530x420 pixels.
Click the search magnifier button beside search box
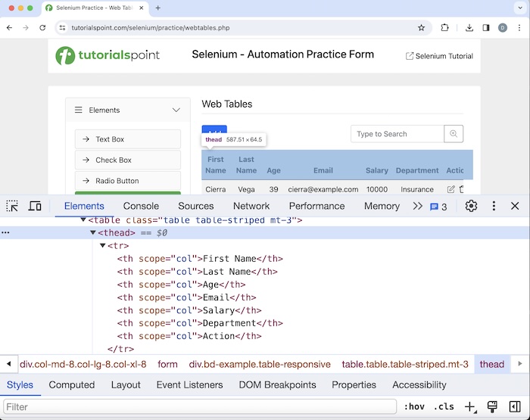[454, 134]
